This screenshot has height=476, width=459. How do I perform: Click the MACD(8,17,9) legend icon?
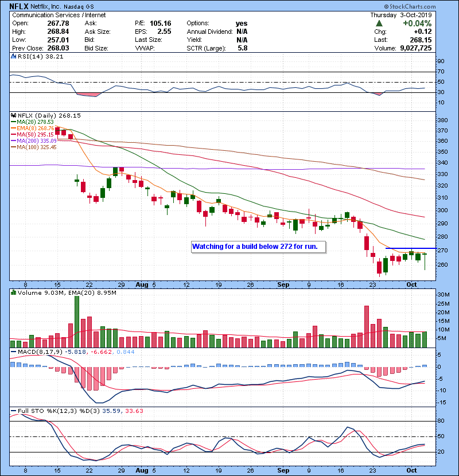13,352
